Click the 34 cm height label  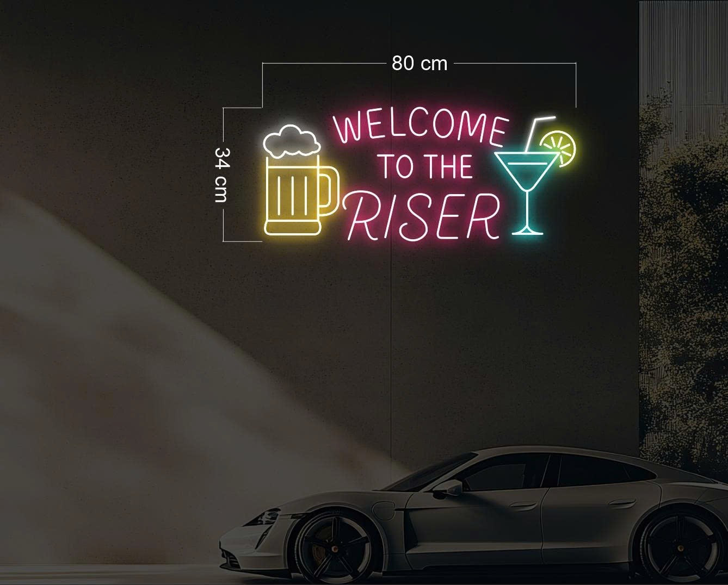tap(221, 175)
